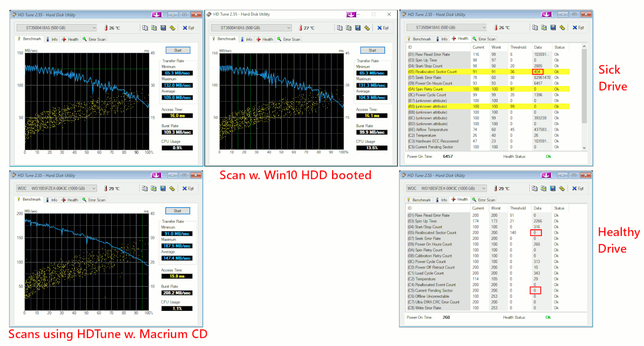The height and width of the screenshot is (346, 644).
Task: Copy text icon in Seagate Health window
Action: [535, 28]
